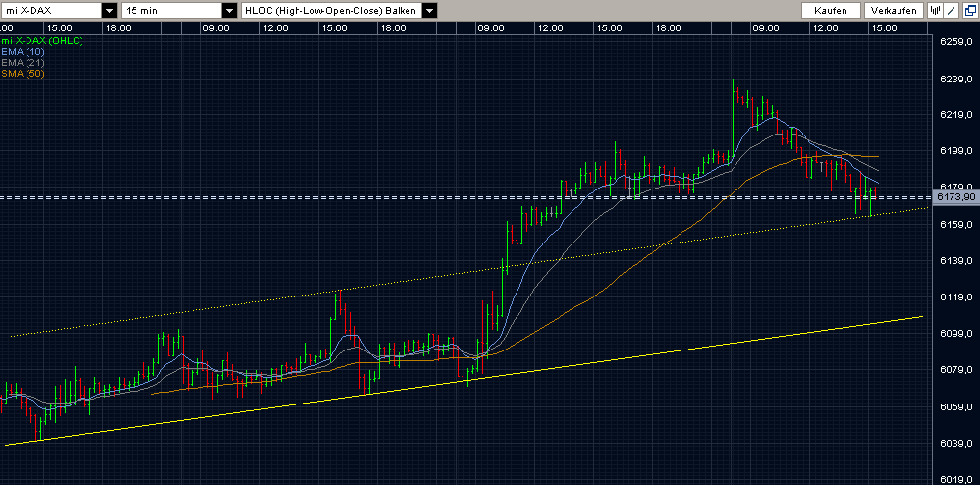Image resolution: width=980 pixels, height=485 pixels.
Task: Click the 6039,0 price axis label
Action: (955, 443)
